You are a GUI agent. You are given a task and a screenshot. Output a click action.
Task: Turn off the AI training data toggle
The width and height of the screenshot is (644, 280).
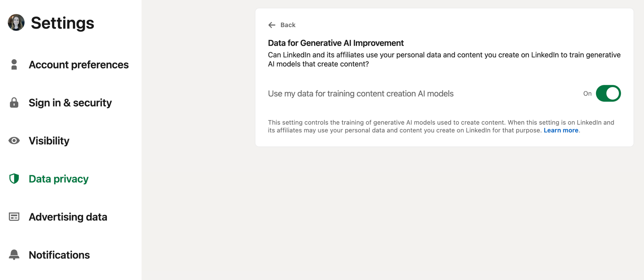pos(608,93)
